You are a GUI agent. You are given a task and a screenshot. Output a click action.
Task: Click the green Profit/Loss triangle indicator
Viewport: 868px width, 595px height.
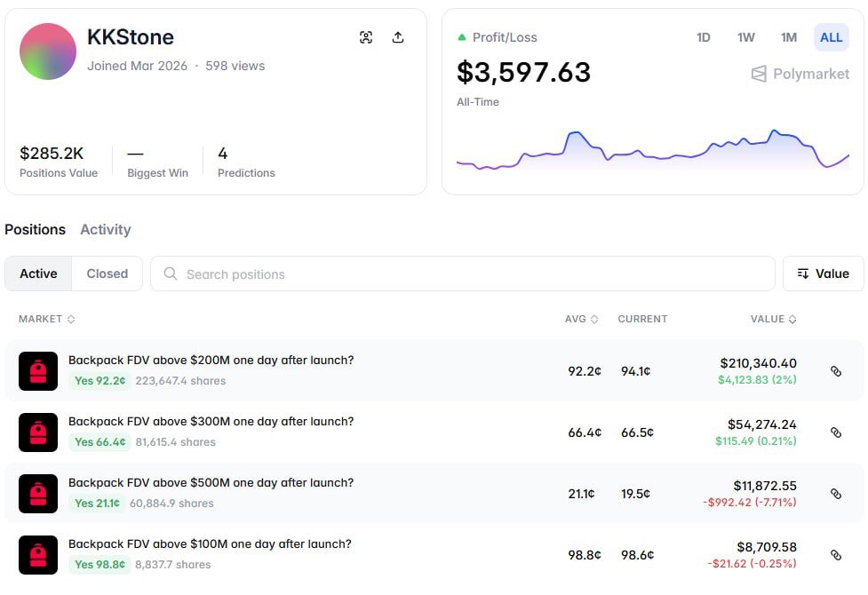pos(462,37)
